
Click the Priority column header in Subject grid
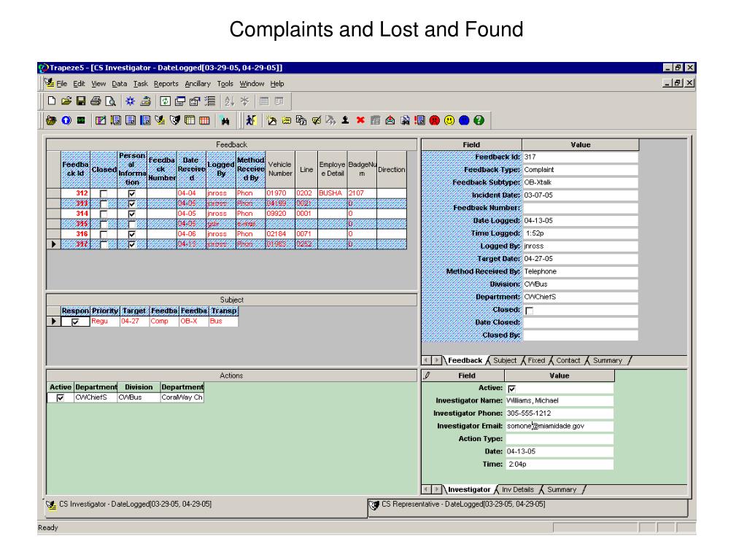[x=105, y=311]
